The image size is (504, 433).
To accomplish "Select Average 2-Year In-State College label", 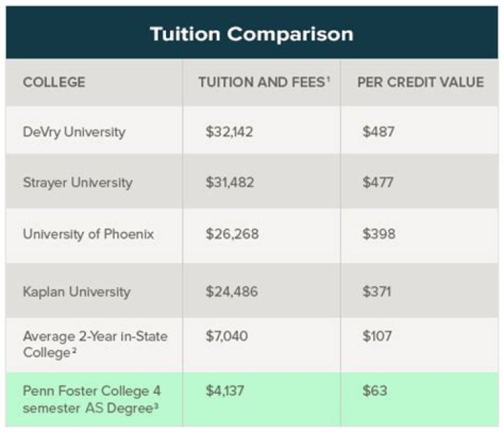I will [x=95, y=343].
